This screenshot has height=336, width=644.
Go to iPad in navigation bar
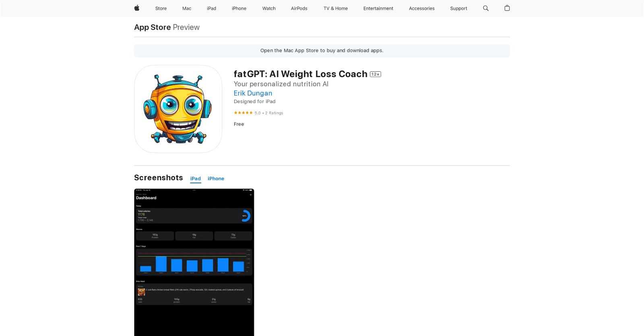[211, 8]
